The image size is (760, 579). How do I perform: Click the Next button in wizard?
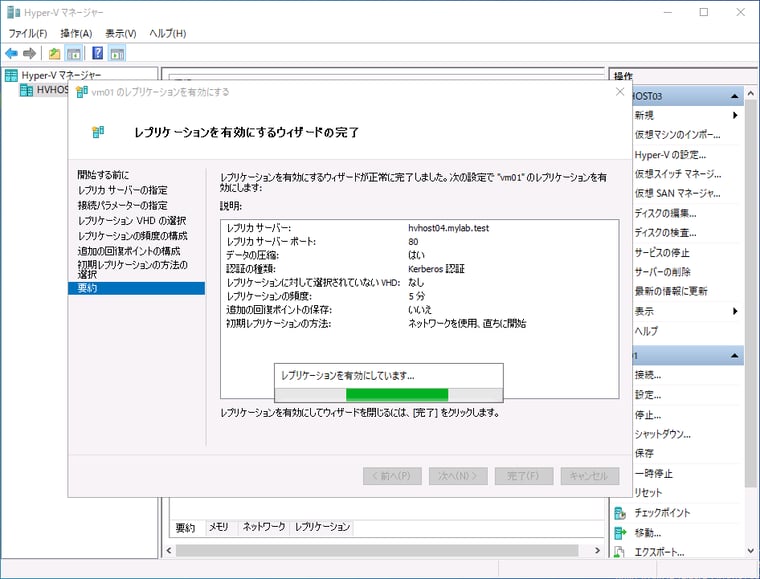pos(458,476)
